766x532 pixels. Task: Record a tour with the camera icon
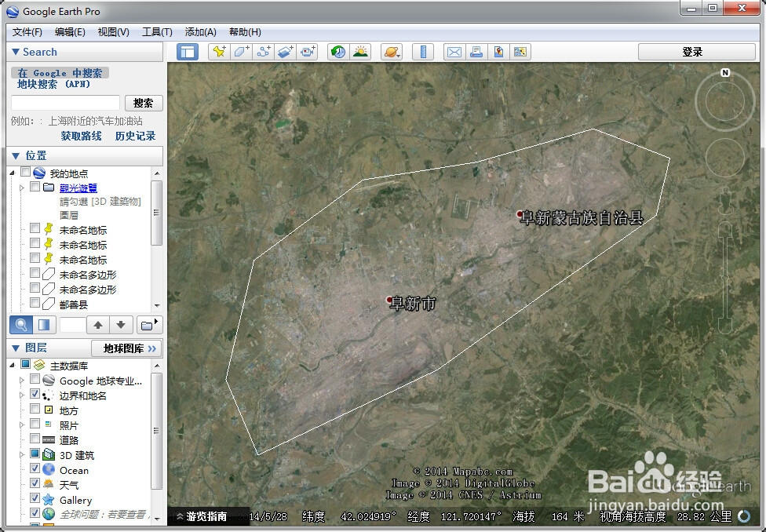pos(308,52)
